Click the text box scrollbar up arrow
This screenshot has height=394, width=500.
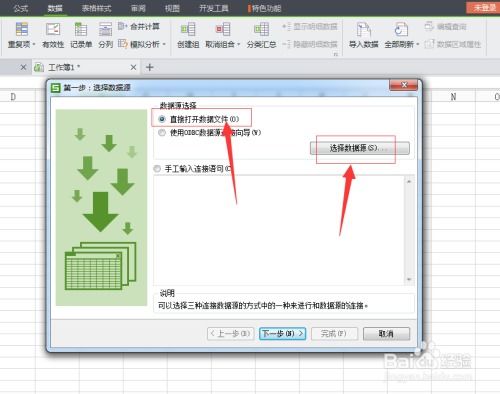[409, 181]
